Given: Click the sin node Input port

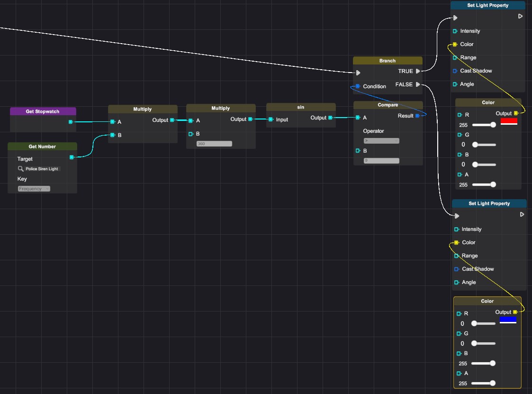Looking at the screenshot, I should point(271,119).
